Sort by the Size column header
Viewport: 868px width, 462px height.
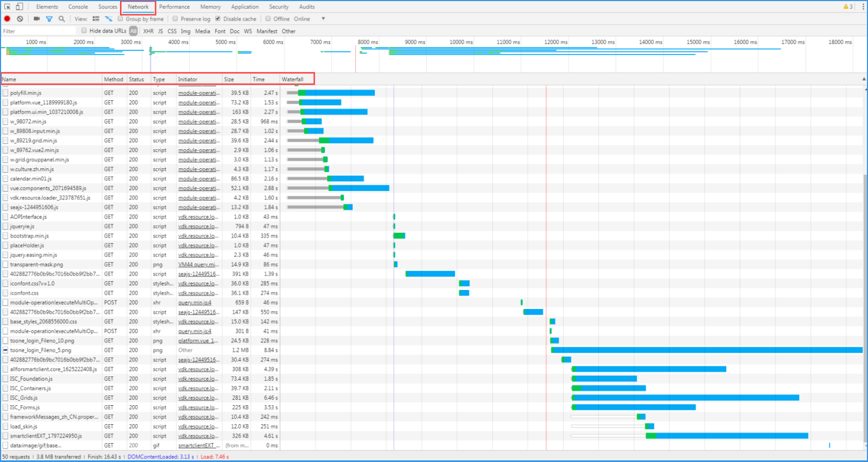pyautogui.click(x=236, y=79)
